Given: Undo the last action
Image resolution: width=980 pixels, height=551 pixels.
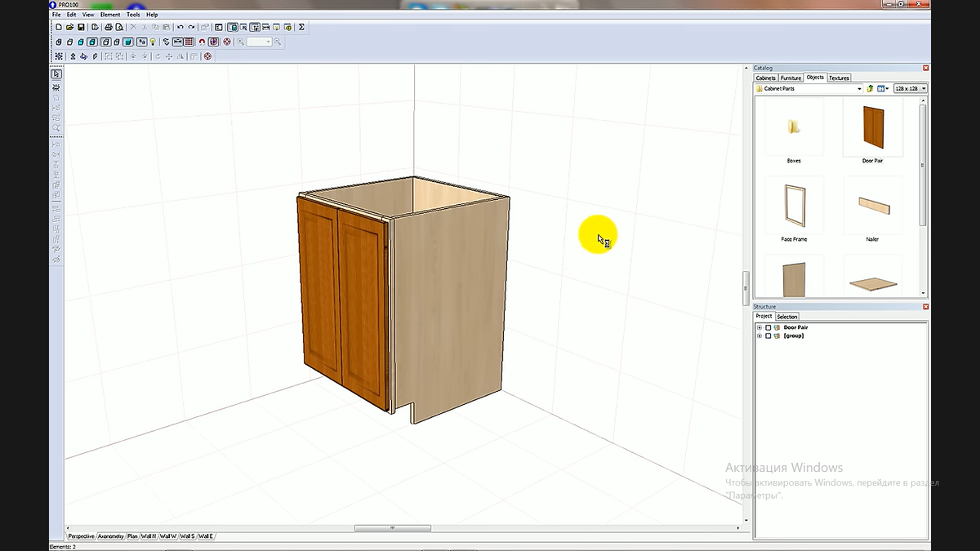Looking at the screenshot, I should point(180,27).
